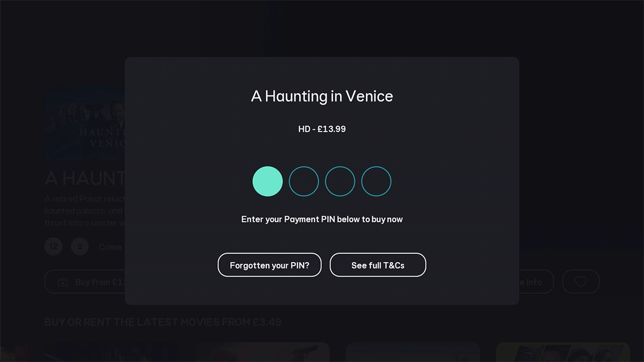644x362 pixels.
Task: Click the 12 age rating badge
Action: point(53,246)
